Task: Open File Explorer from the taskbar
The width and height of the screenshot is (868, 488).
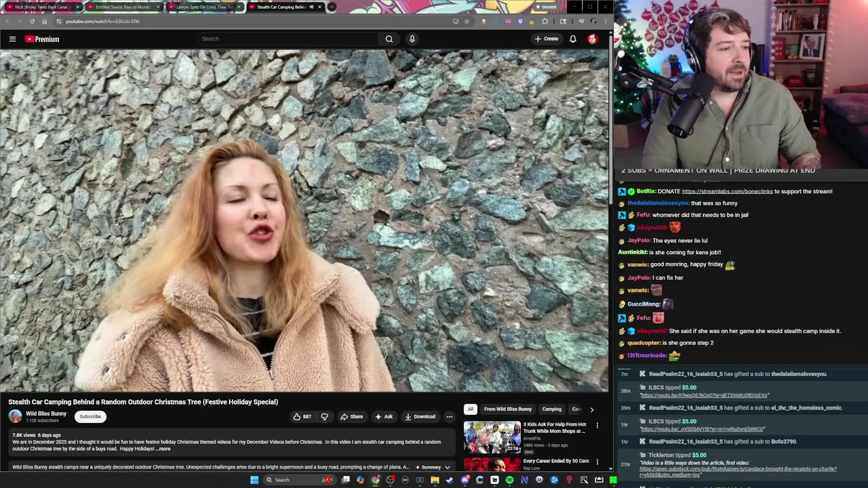Action: [435, 480]
